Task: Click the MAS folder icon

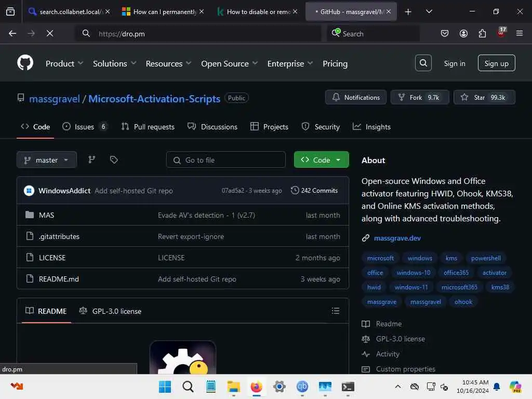Action: (30, 215)
